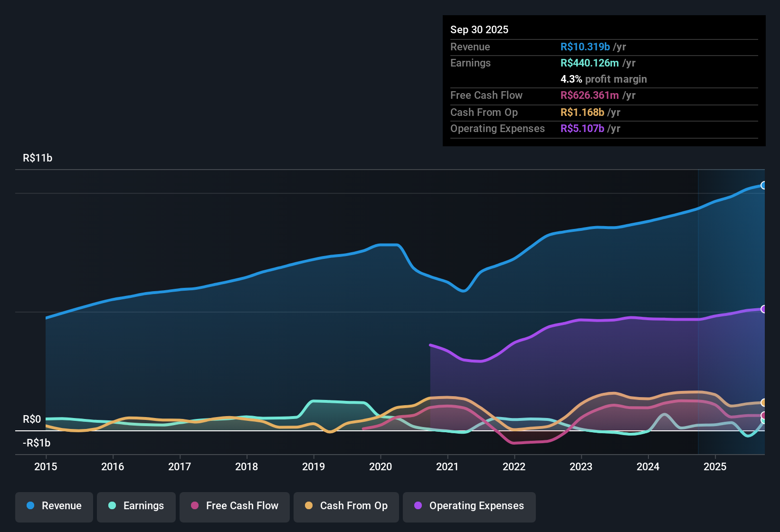780x532 pixels.
Task: Click the Operating Expenses endpoint circle marker
Action: 764,309
